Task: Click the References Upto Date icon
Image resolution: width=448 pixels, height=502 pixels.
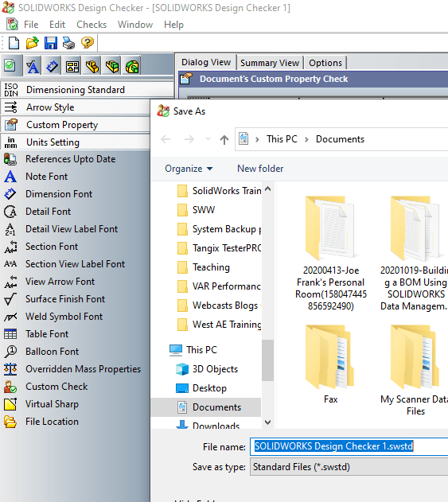Action: click(10, 159)
